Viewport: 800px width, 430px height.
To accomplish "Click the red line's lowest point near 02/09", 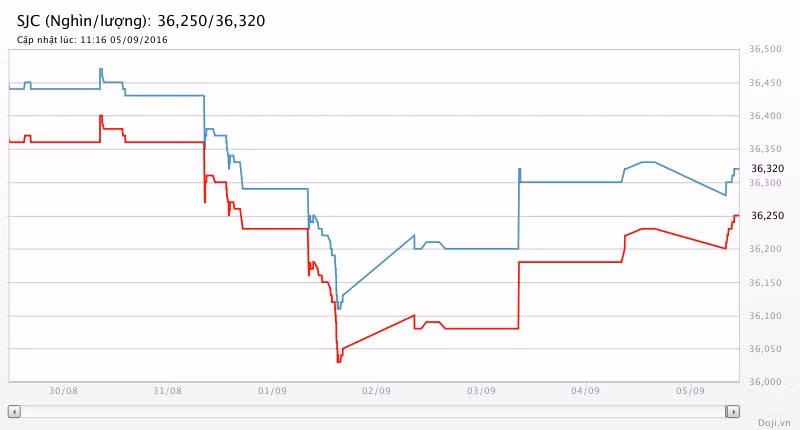I will pos(338,361).
